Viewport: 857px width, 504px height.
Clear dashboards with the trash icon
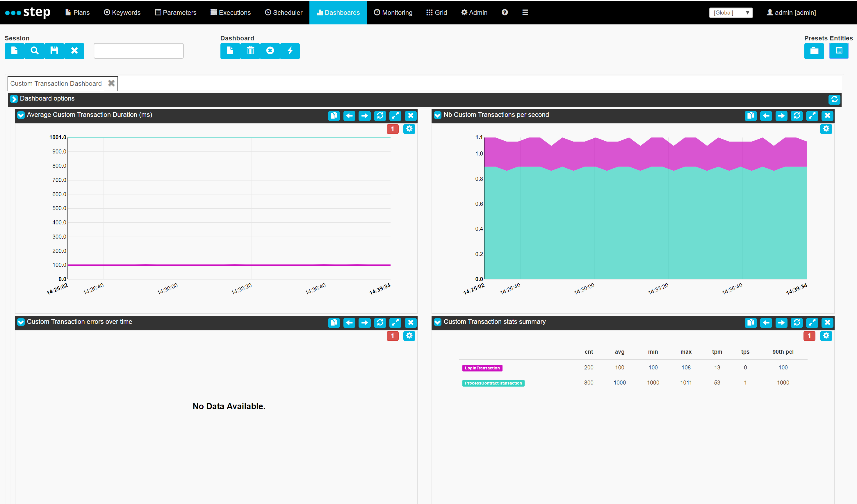pos(250,51)
